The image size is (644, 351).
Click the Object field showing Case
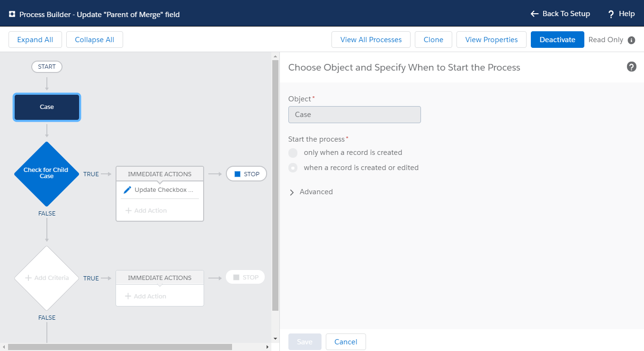click(x=355, y=115)
